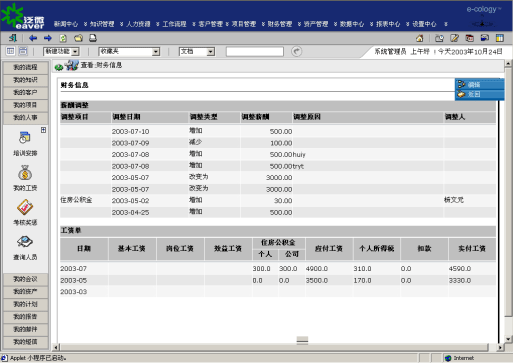Image resolution: width=513 pixels, height=364 pixels.
Task: Expand the 我的知识 sidebar section
Action: click(25, 80)
